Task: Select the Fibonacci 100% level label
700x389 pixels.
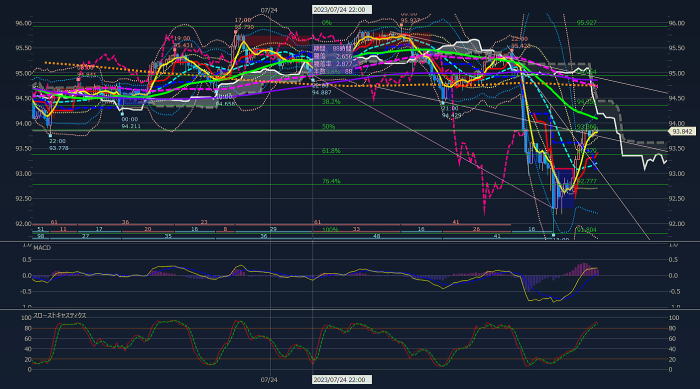Action: tap(330, 230)
